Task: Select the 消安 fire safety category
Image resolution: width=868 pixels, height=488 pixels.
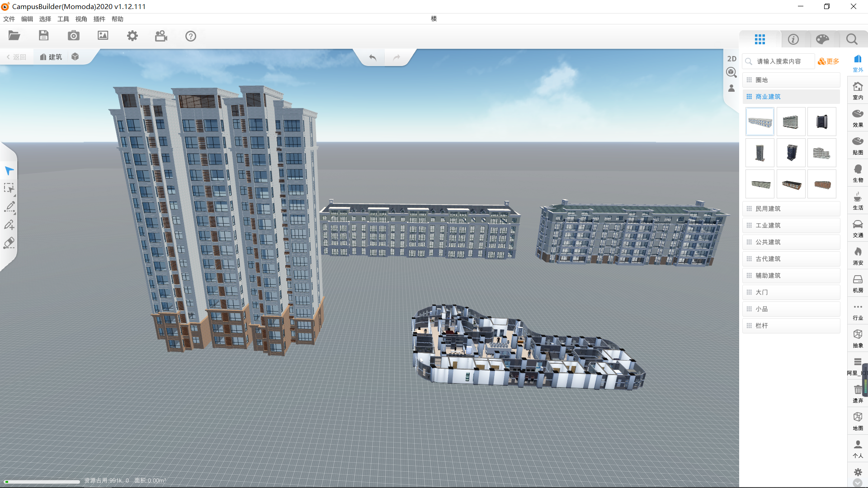Action: (858, 256)
